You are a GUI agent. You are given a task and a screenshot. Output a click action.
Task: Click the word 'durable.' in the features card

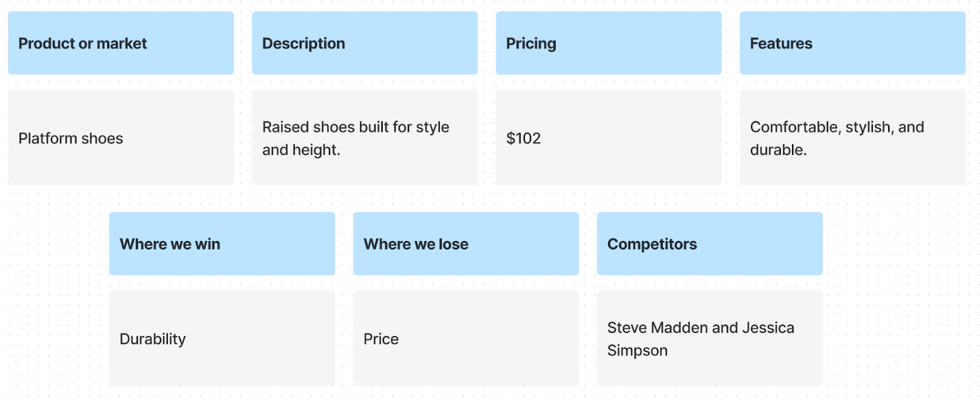pos(778,150)
